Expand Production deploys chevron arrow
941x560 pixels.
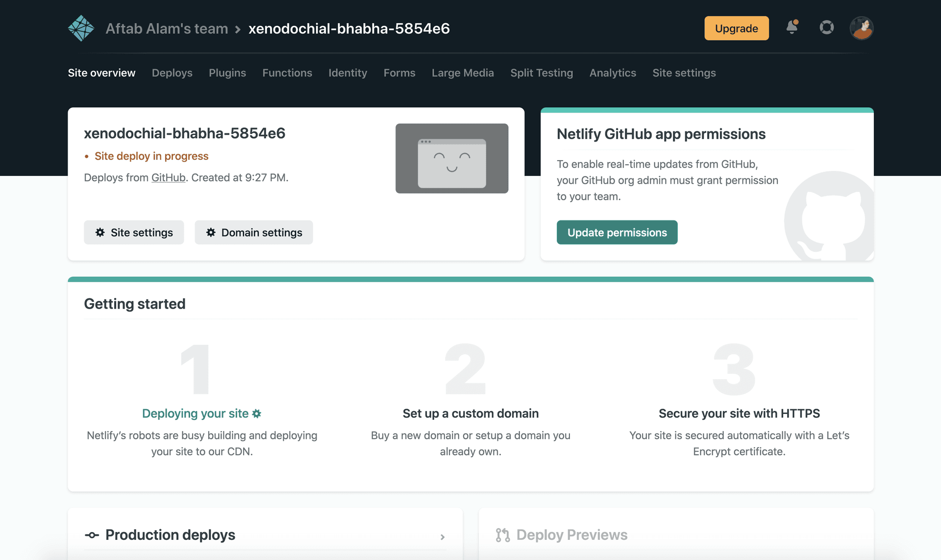click(x=443, y=537)
